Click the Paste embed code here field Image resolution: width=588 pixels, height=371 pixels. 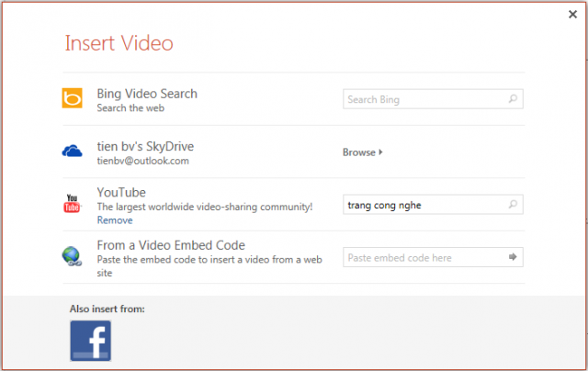click(x=424, y=258)
